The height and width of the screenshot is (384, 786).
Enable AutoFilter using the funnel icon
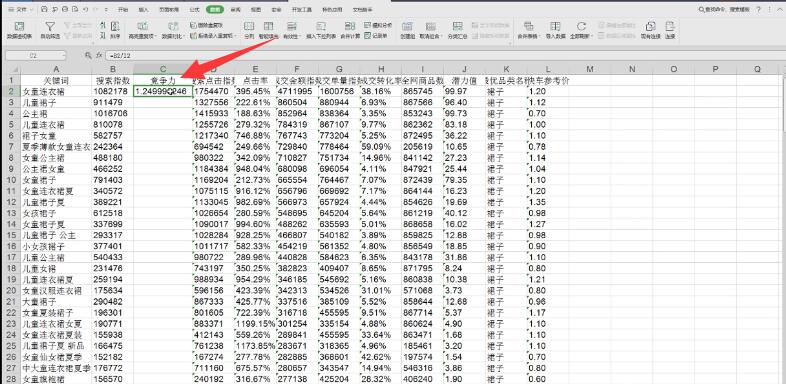50,30
